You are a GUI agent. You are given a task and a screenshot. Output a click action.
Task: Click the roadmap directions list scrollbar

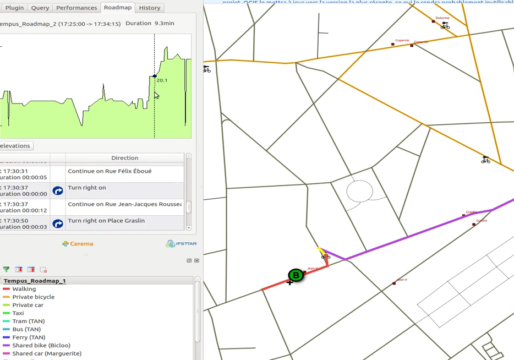pyautogui.click(x=189, y=192)
